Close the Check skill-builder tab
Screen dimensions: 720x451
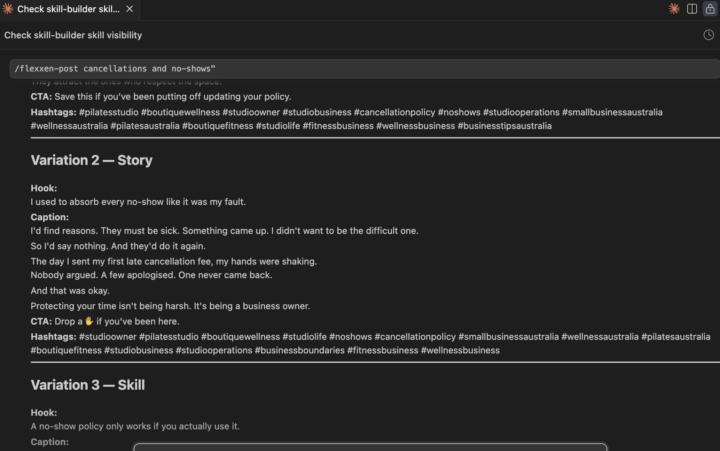tap(129, 9)
